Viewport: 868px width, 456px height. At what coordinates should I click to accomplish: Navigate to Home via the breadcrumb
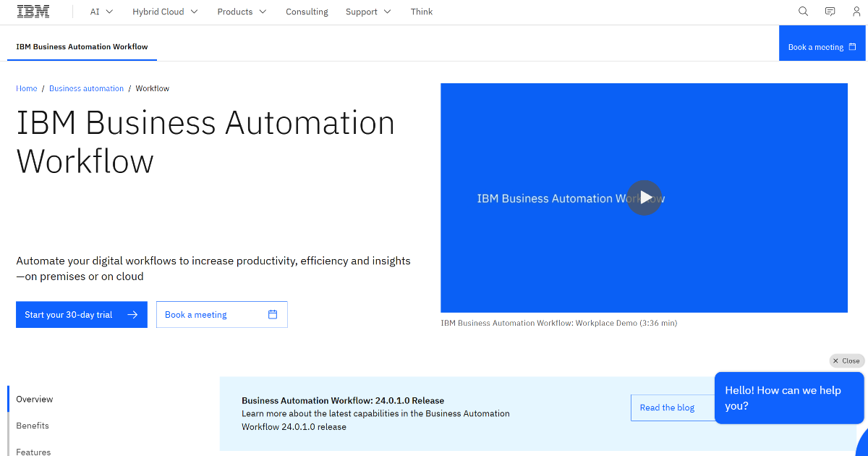point(26,88)
